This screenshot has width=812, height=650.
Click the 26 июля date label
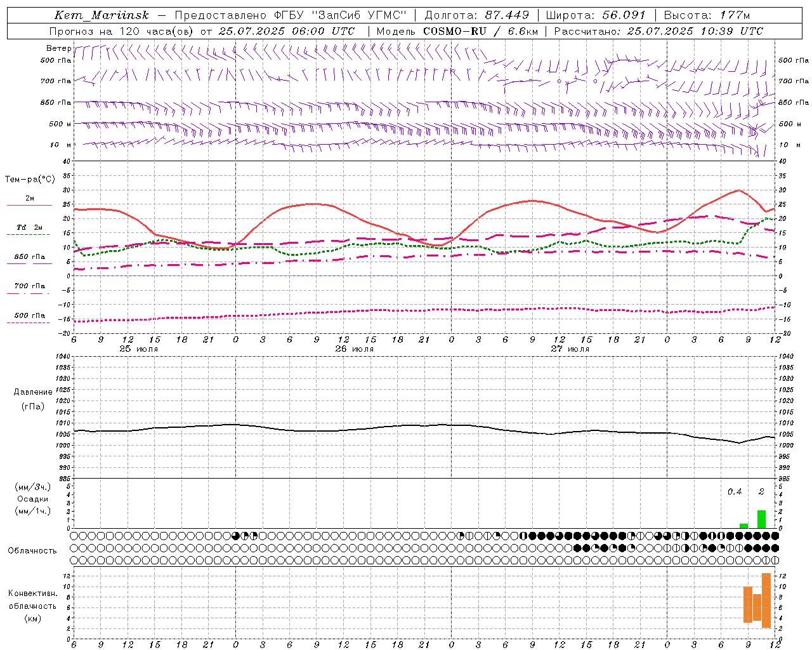click(355, 349)
